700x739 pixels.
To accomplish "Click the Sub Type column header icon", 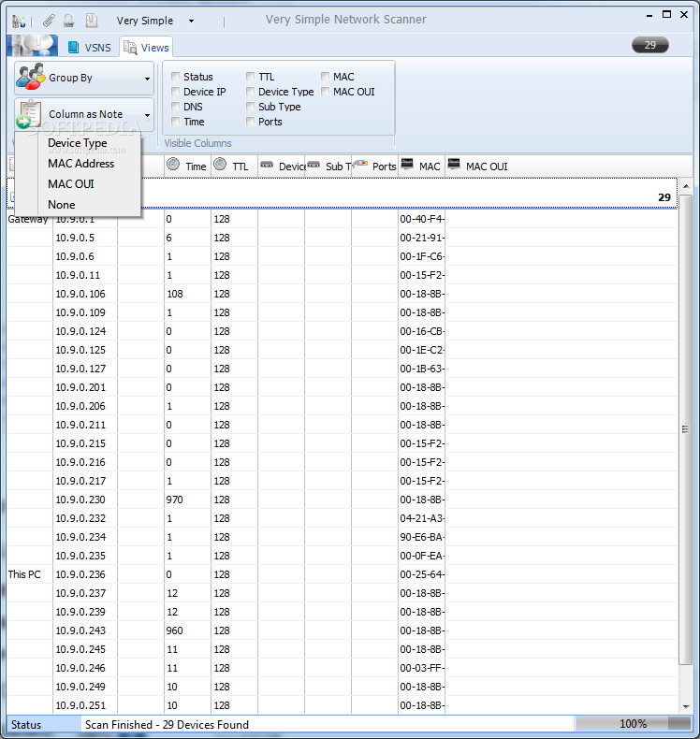I will point(314,165).
